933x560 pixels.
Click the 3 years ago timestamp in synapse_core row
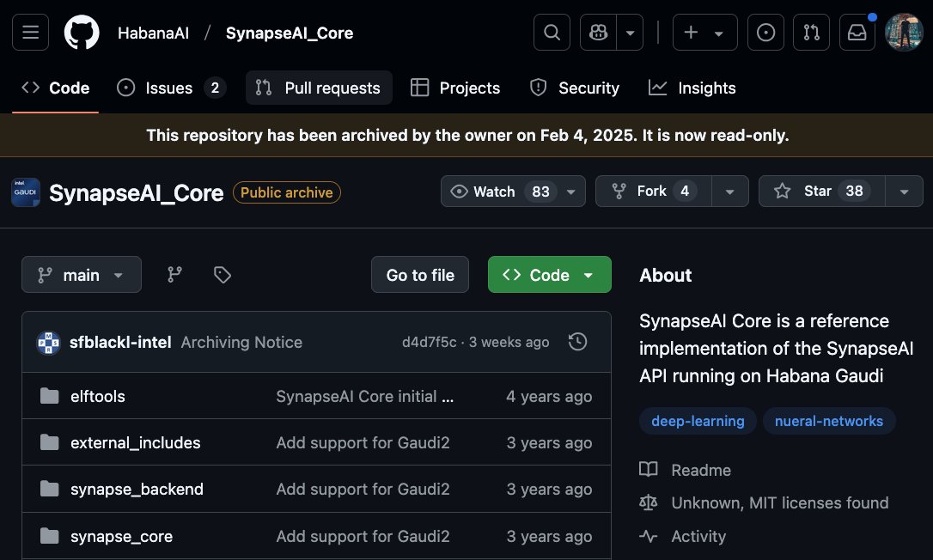tap(549, 536)
